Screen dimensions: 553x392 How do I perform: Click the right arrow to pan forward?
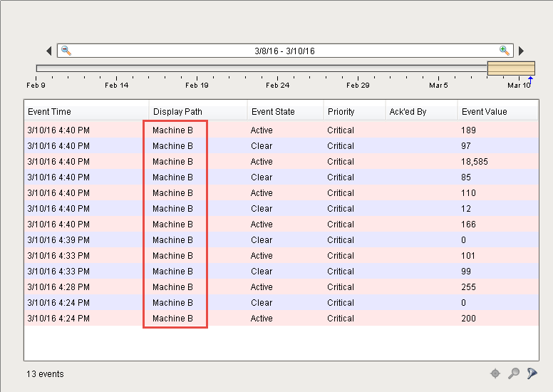521,51
